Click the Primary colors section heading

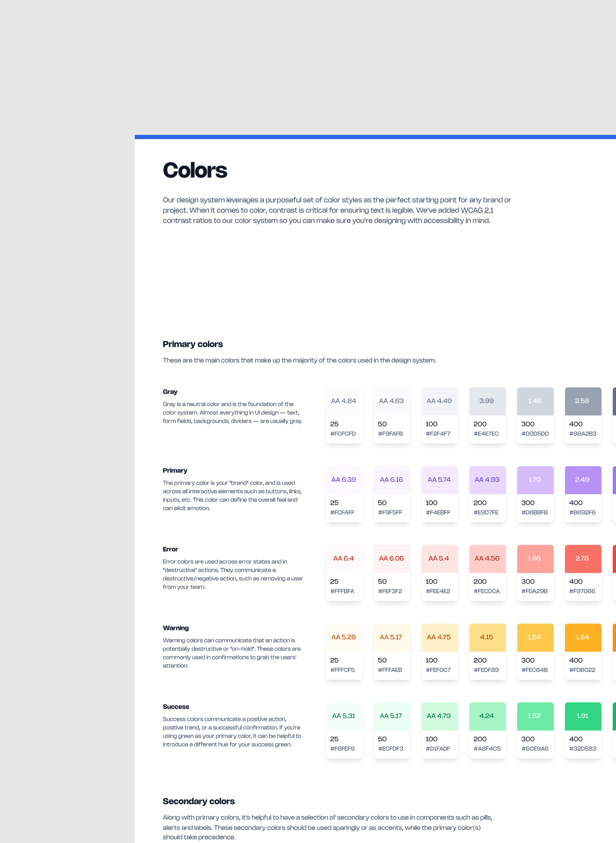click(x=193, y=344)
